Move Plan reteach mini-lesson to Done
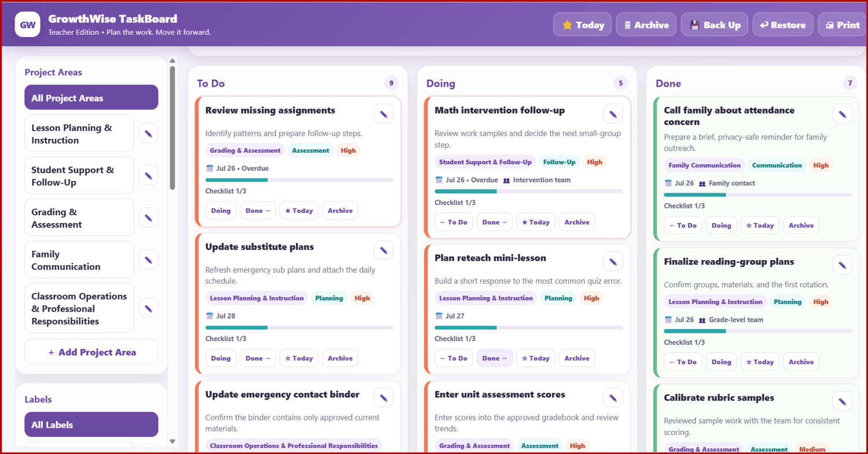This screenshot has width=868, height=454. [x=495, y=358]
